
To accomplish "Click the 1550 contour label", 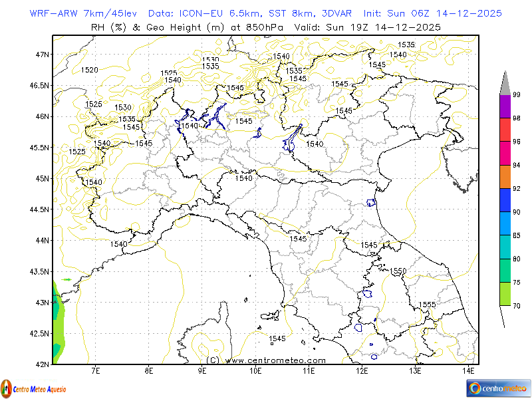I will click(398, 271).
